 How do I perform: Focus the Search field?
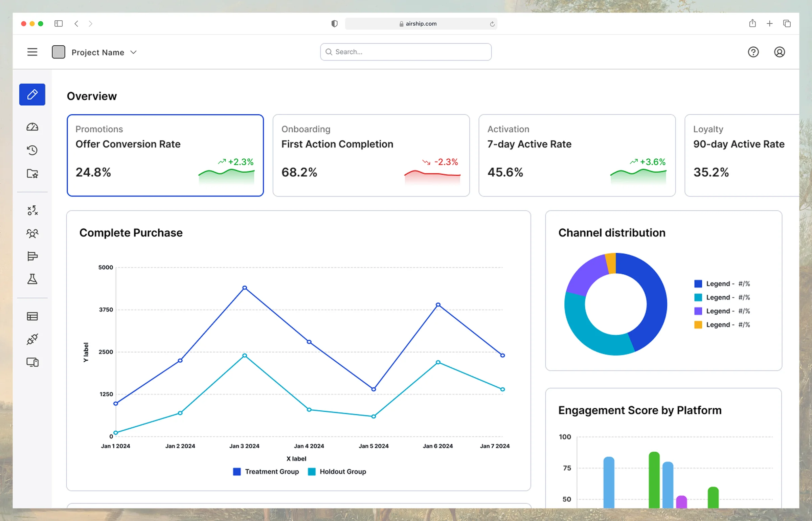click(406, 52)
